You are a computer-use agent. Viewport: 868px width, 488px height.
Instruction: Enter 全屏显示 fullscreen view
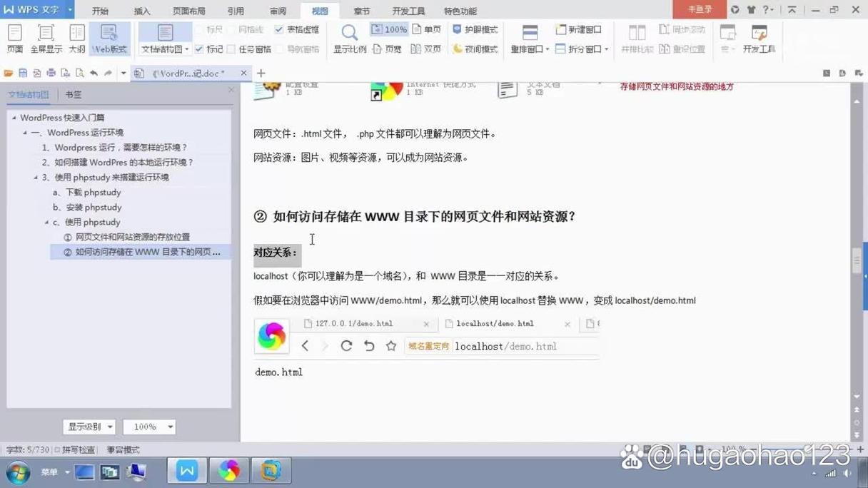click(46, 38)
